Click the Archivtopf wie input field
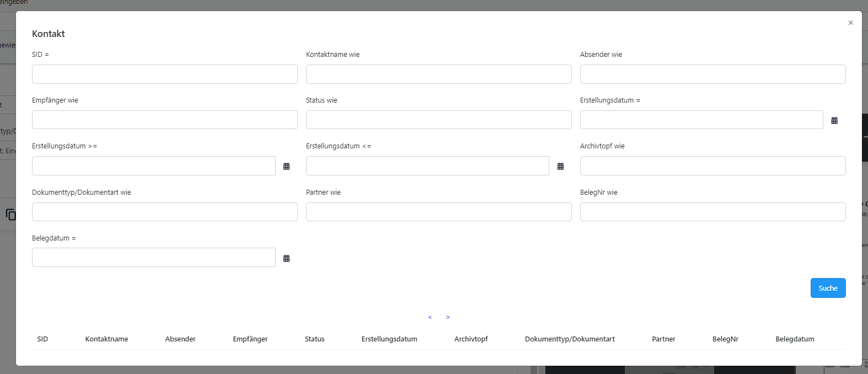 coord(712,166)
